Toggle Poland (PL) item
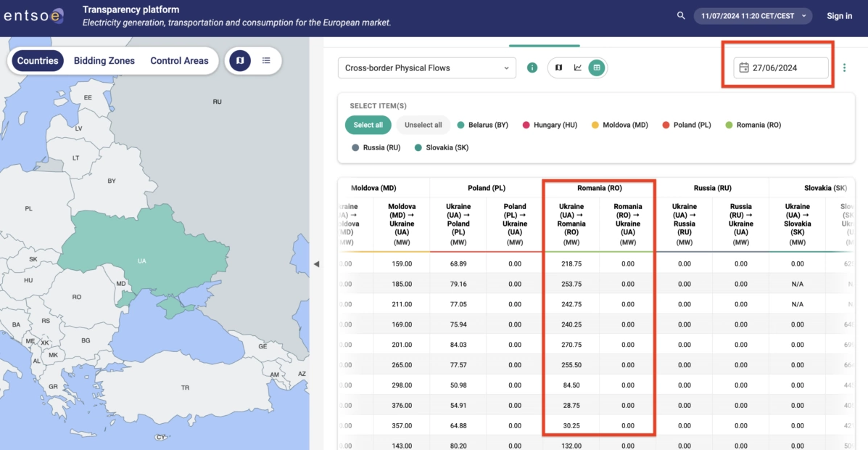This screenshot has width=868, height=450. click(x=687, y=126)
